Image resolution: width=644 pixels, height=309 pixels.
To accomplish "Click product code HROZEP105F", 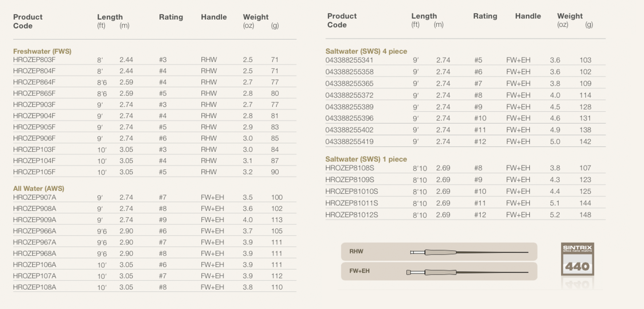I will click(34, 172).
